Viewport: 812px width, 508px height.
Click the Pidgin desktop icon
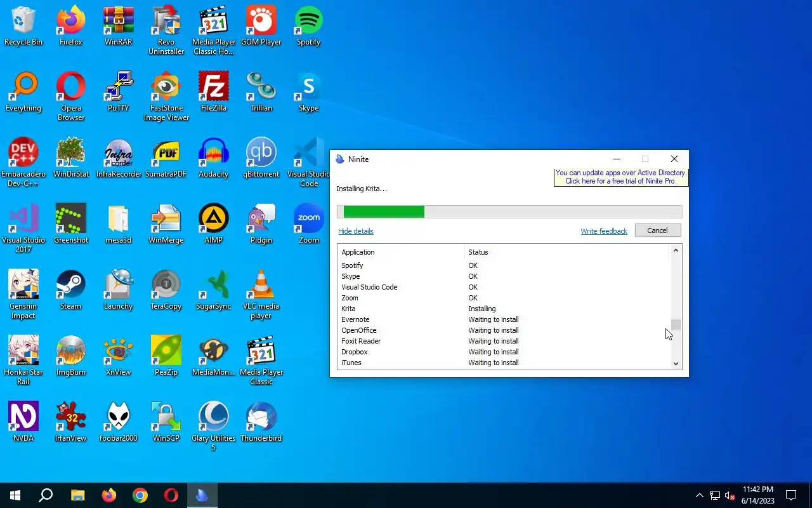(x=261, y=224)
